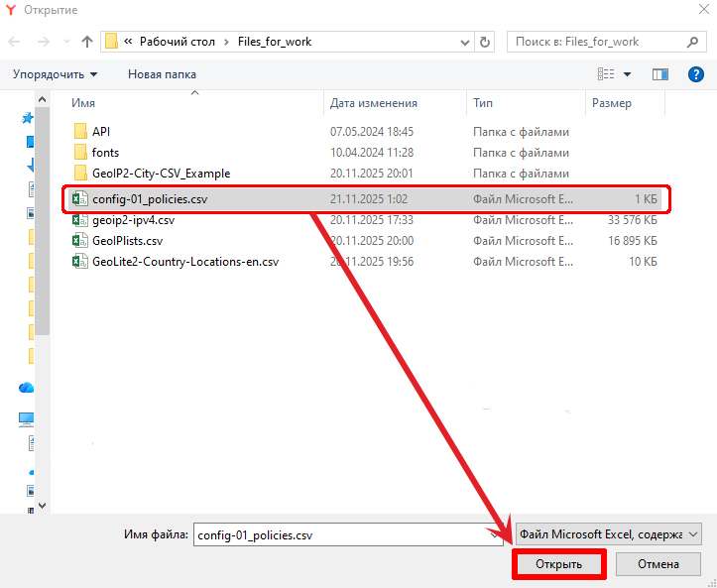The height and width of the screenshot is (588, 717).
Task: Click the Excel icon of geoip2-ipv4.csv
Action: [x=80, y=220]
